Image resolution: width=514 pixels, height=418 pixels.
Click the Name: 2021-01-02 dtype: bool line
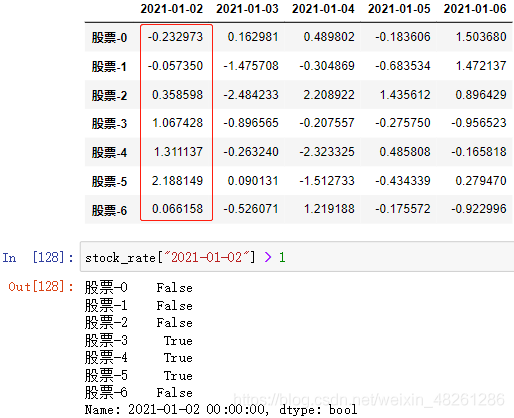click(221, 410)
